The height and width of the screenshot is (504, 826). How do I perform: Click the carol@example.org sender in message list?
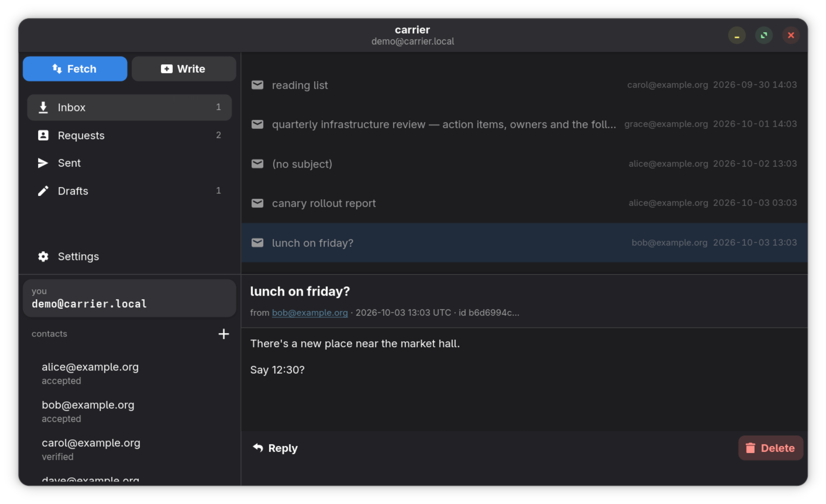[x=667, y=85]
